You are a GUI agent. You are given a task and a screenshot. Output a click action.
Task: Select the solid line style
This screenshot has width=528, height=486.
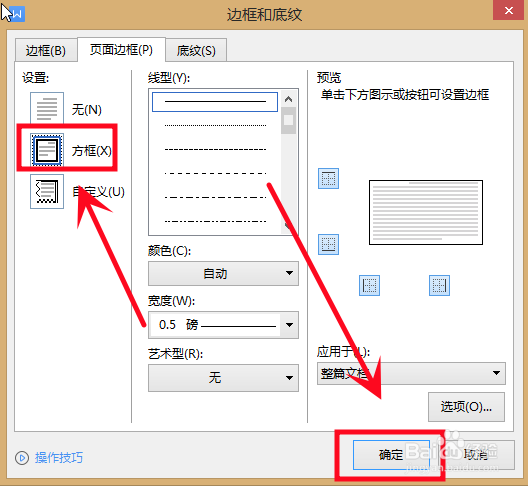point(215,101)
